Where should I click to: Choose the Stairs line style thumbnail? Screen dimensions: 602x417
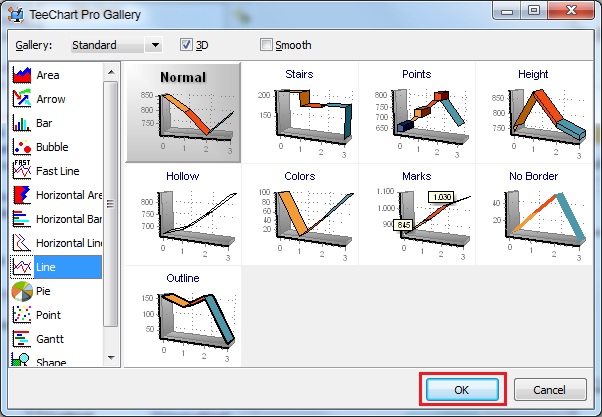[x=300, y=113]
